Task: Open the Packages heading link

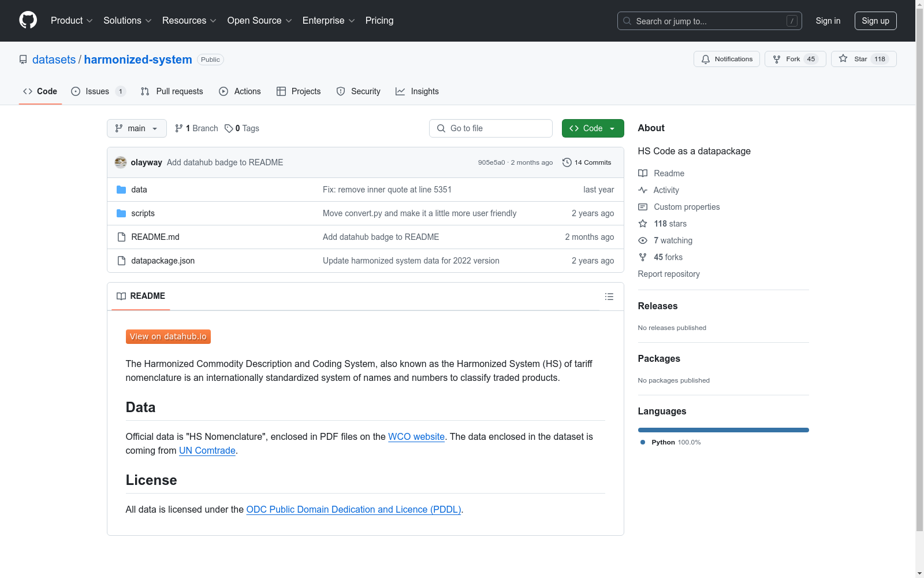Action: click(x=659, y=359)
